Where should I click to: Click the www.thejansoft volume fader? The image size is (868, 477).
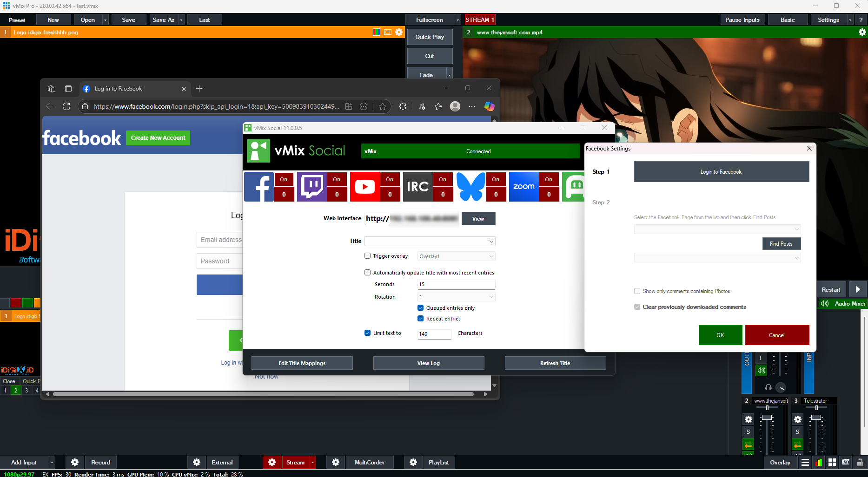click(767, 418)
